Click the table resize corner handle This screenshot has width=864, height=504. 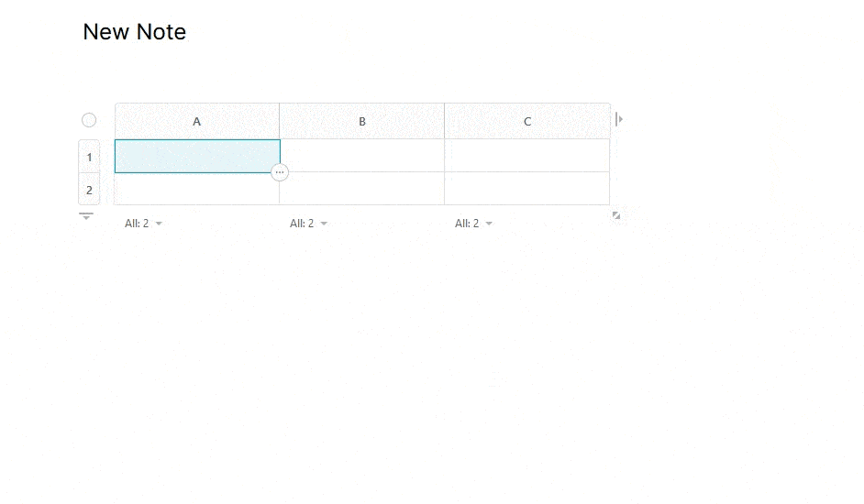(x=616, y=215)
